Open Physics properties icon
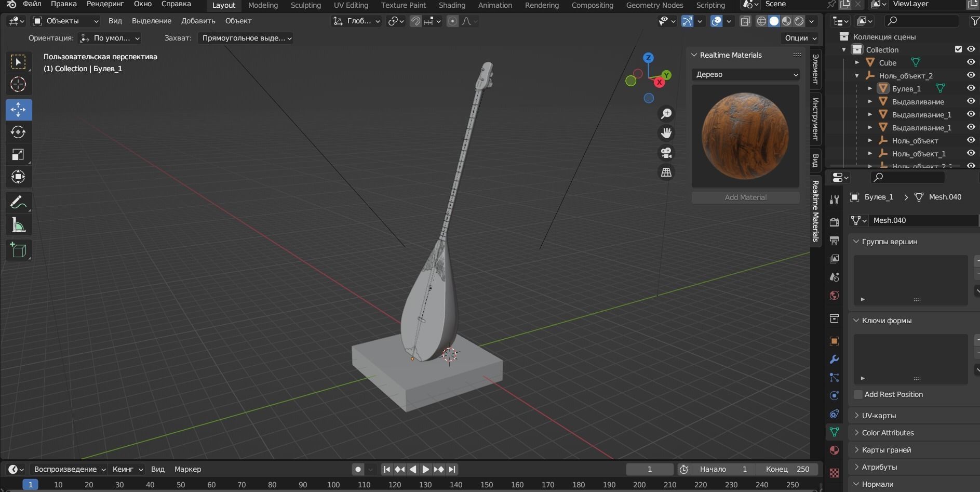 click(834, 395)
